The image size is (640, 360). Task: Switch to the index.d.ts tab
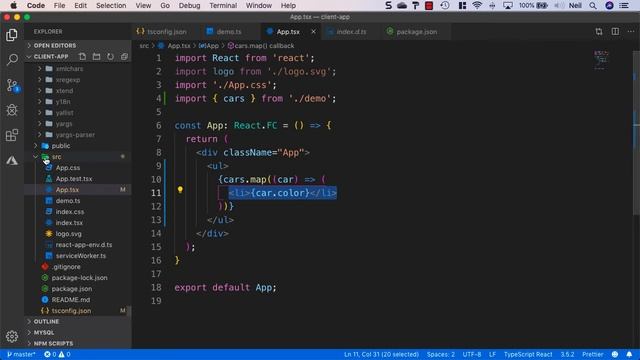tap(351, 31)
